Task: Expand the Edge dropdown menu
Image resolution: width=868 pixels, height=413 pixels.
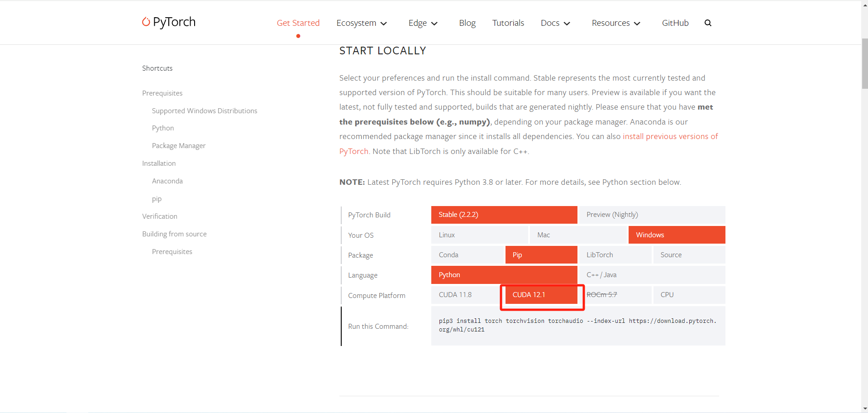Action: 423,23
